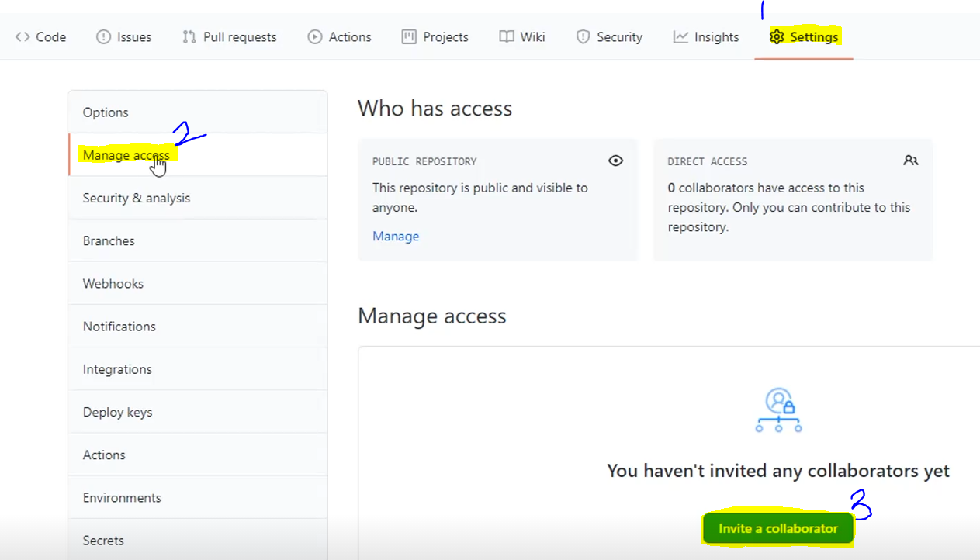The height and width of the screenshot is (560, 980).
Task: Click the Issues circle icon
Action: pos(103,36)
